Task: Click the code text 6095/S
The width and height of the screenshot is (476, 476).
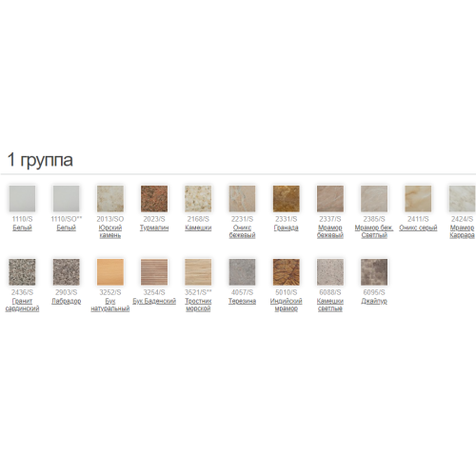Action: 374,292
